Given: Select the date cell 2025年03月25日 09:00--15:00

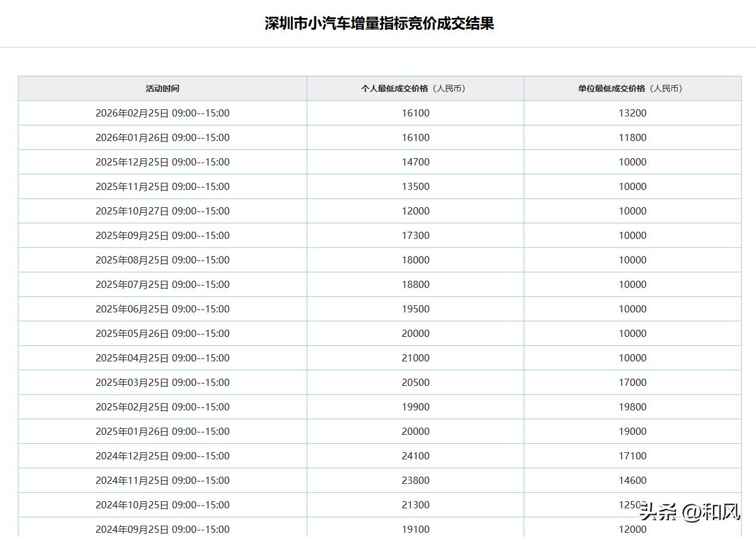Looking at the screenshot, I should (x=163, y=382).
